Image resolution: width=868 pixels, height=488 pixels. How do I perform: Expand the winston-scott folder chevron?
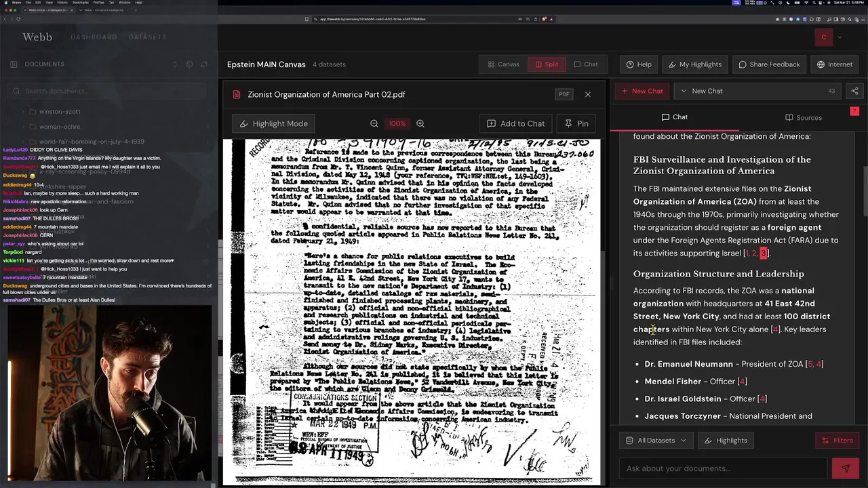coord(23,111)
